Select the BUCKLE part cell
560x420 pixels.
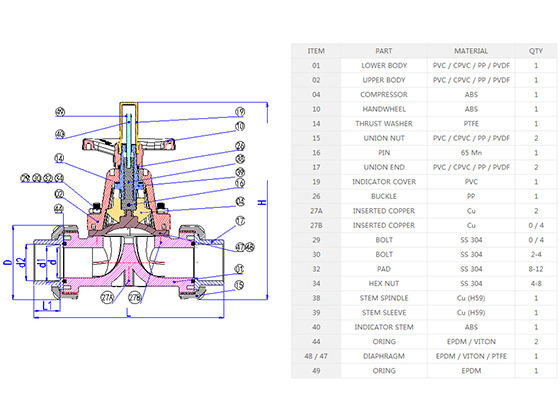click(x=384, y=196)
